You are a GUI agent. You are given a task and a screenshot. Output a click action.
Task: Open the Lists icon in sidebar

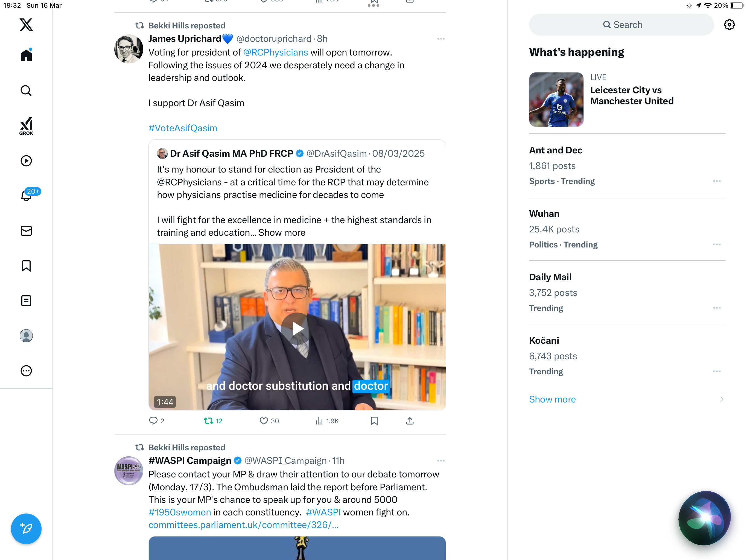tap(26, 301)
